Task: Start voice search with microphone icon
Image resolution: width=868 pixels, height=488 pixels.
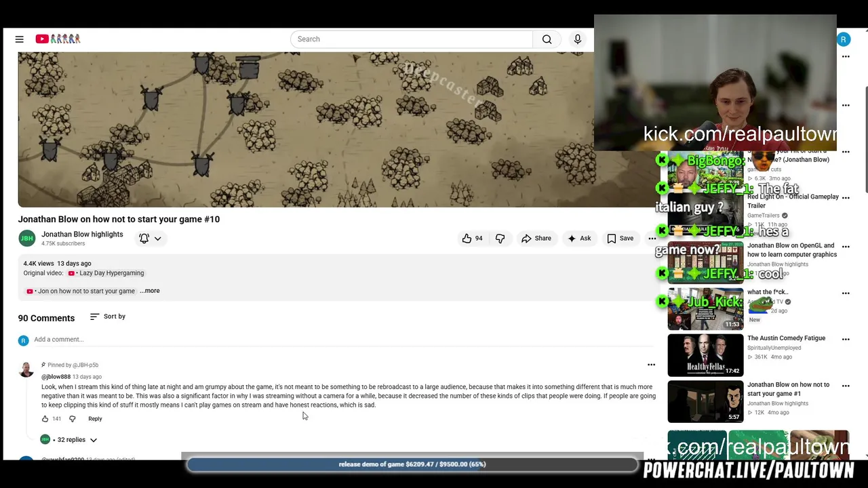Action: [578, 39]
